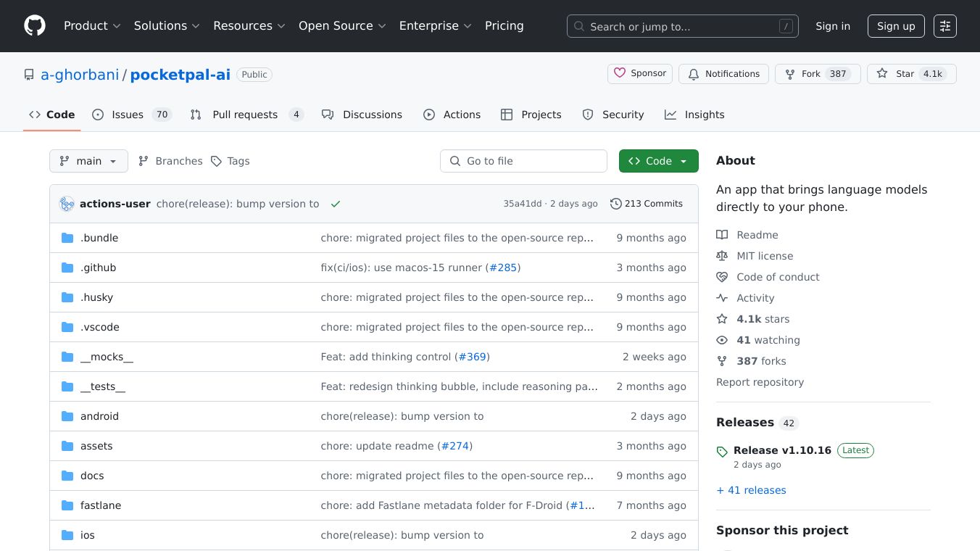980x551 pixels.
Task: Switch to the Pull requests tab
Action: pos(246,115)
